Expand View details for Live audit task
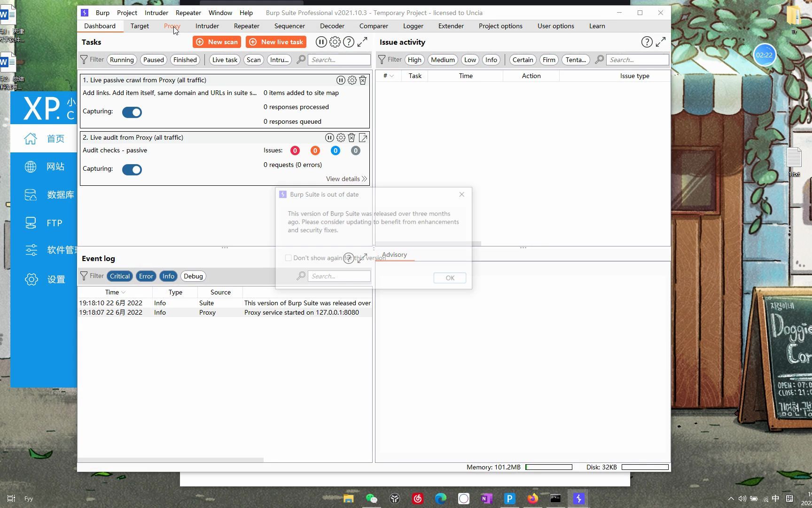 pos(346,179)
